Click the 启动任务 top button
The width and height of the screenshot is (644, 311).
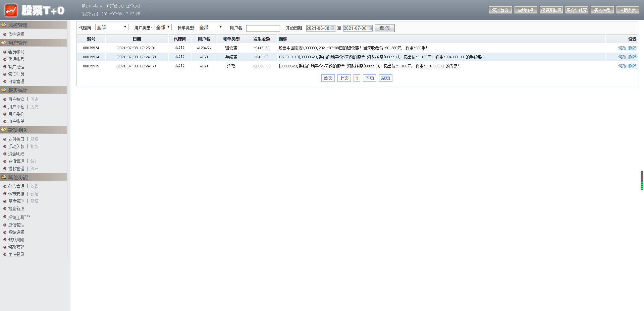(526, 10)
